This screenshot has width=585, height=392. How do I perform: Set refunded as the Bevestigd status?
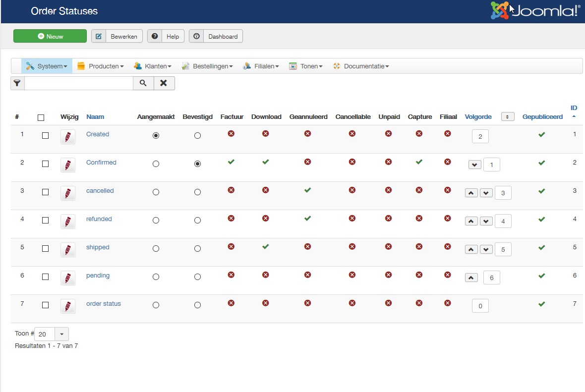(x=198, y=221)
